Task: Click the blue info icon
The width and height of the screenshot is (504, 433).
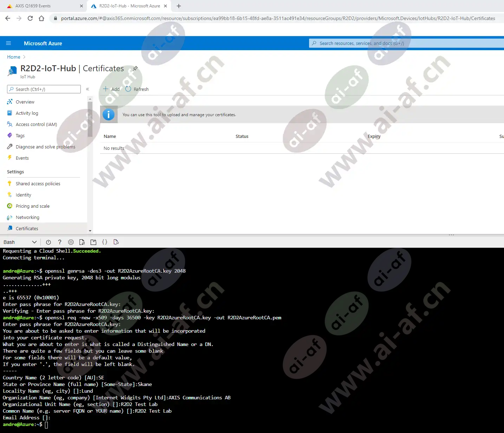Action: pos(109,114)
